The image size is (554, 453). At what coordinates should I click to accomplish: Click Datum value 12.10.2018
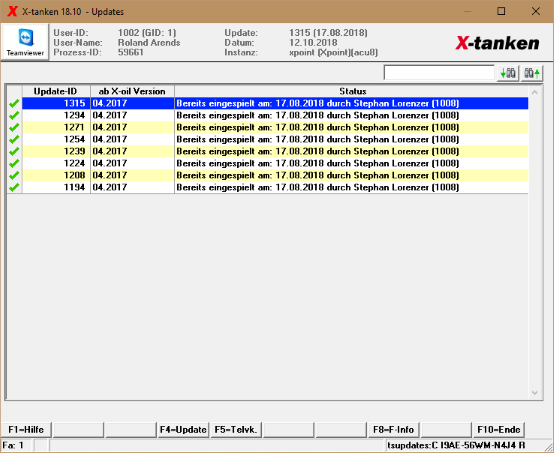313,43
